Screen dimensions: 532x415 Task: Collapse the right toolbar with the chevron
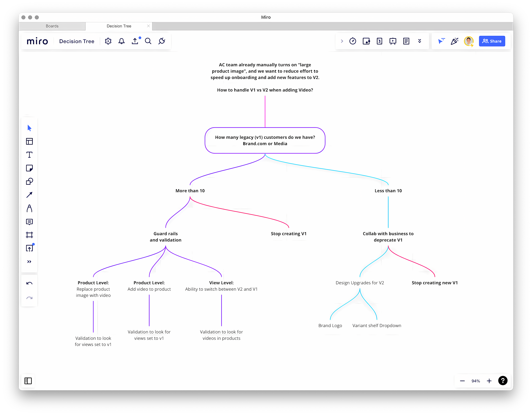coord(342,41)
